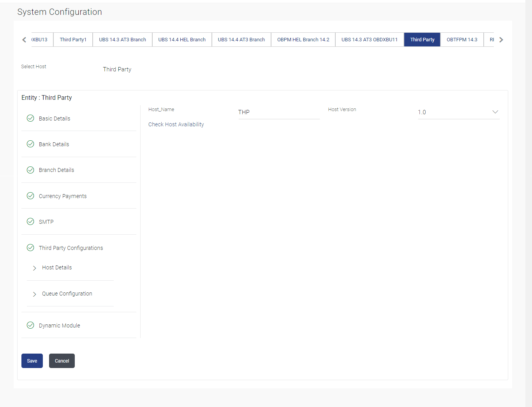Switch to UBS 14.4 HEL Branch tab
The image size is (532, 407).
coord(182,39)
